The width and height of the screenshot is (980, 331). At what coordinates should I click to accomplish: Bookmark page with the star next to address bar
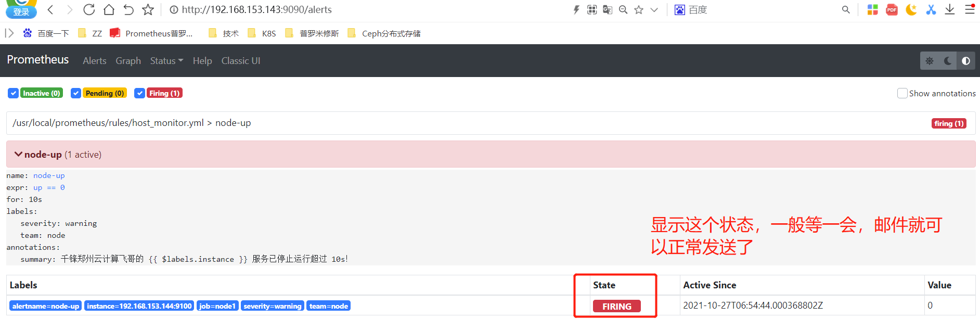click(148, 9)
